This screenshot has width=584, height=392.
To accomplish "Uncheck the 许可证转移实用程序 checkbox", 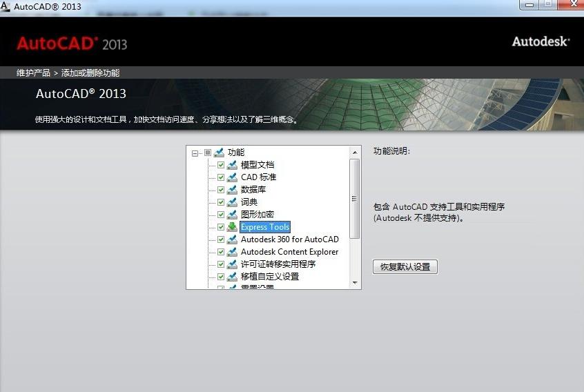I will (221, 264).
